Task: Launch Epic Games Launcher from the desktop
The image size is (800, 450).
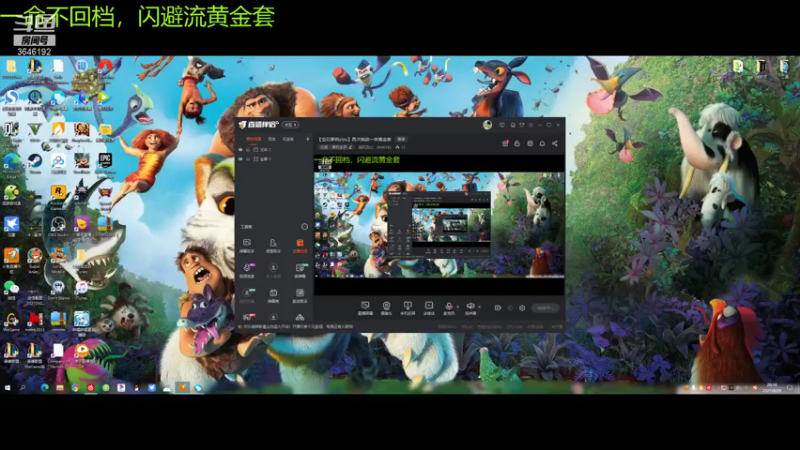Action: [x=105, y=163]
